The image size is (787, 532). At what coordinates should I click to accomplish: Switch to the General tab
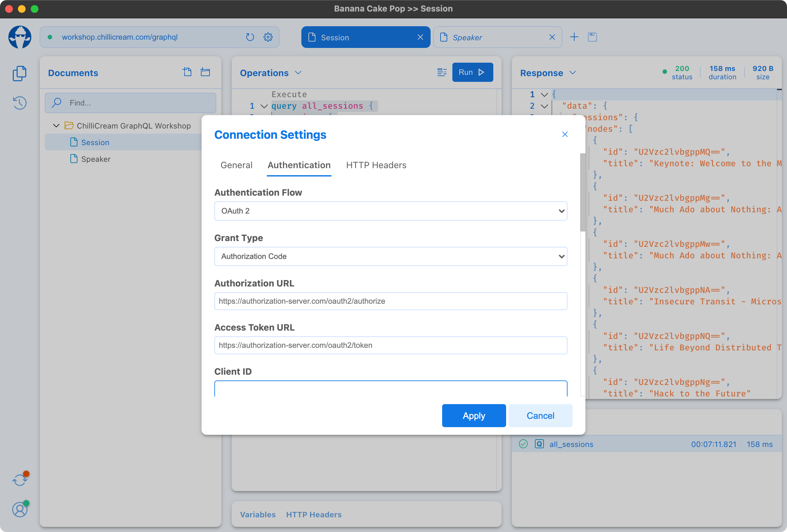click(236, 165)
